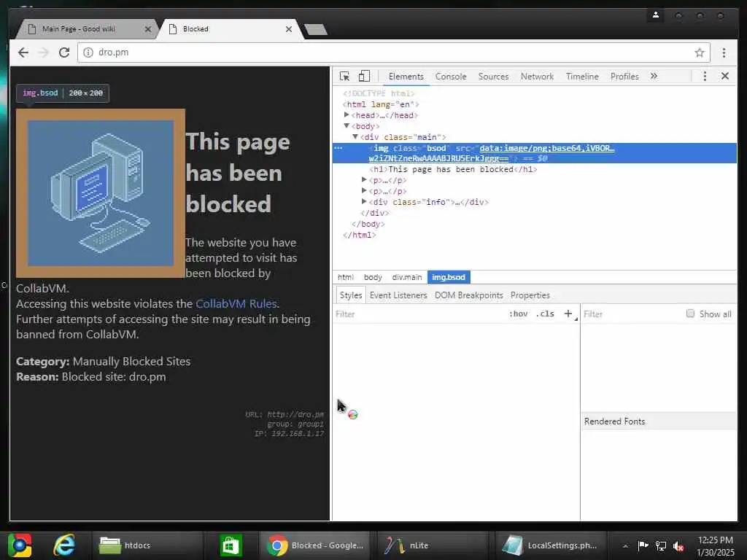Screen dimensions: 747x560
Task: Click the data:image/png base64 src link
Action: tap(491, 153)
